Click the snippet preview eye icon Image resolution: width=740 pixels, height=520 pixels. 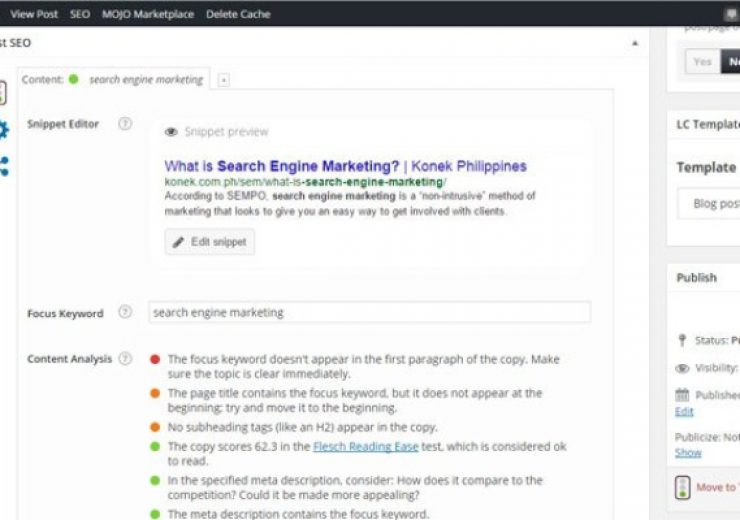(171, 132)
